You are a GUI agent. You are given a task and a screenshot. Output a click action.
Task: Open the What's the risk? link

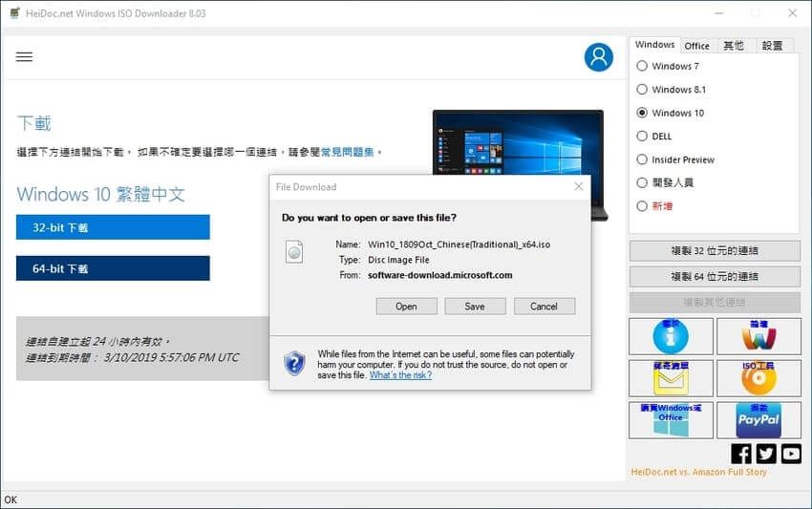coord(400,375)
